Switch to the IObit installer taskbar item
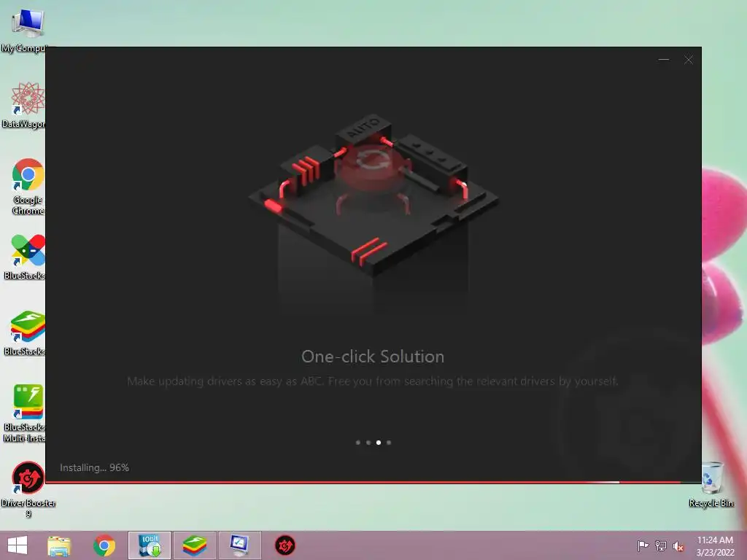The image size is (747, 560). coord(149,545)
